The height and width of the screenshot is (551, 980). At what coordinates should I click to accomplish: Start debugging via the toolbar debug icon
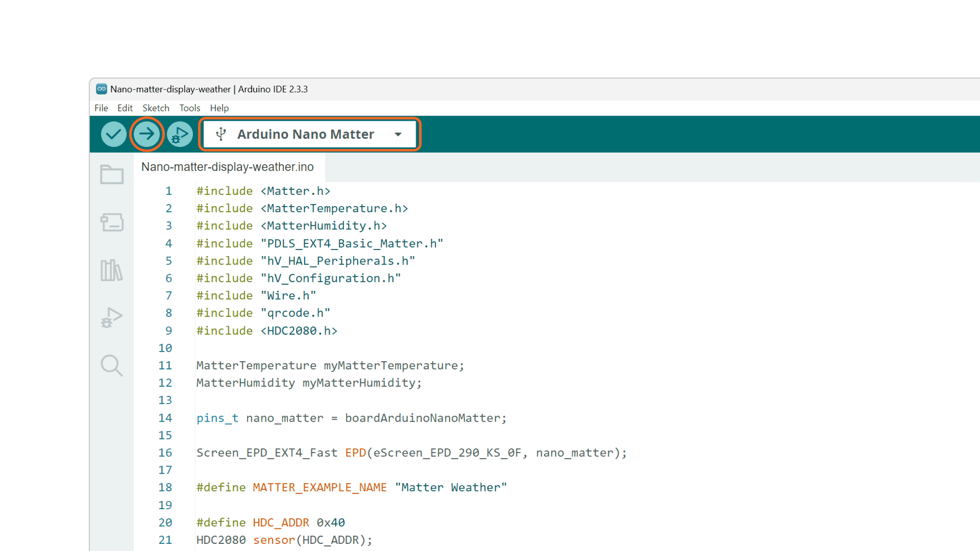180,134
